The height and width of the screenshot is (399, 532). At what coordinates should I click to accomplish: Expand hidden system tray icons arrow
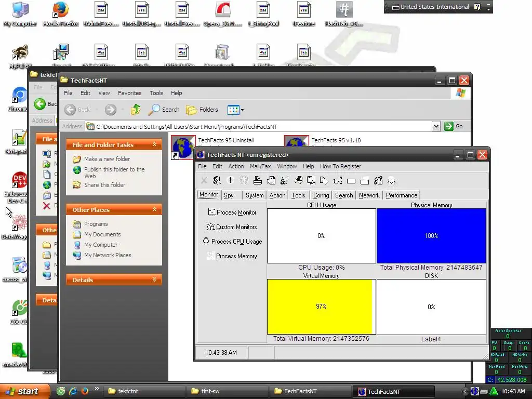click(464, 391)
